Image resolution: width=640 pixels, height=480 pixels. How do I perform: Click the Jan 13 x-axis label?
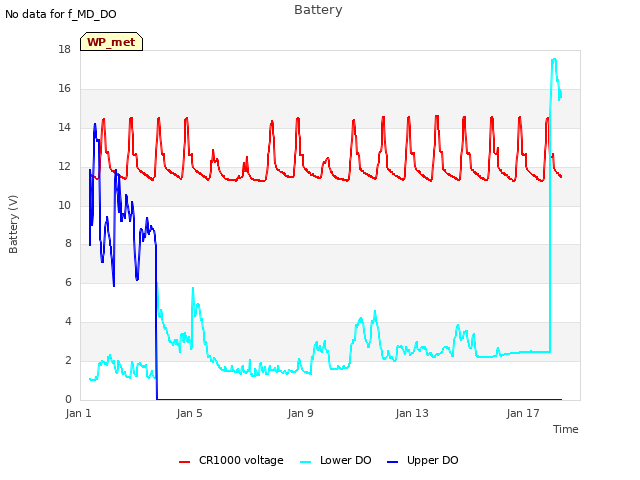[x=412, y=413]
